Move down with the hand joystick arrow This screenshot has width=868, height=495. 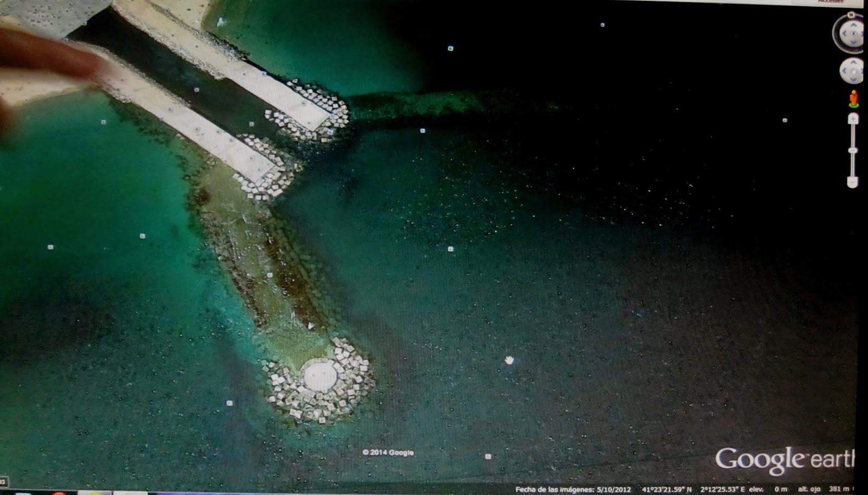click(x=853, y=80)
